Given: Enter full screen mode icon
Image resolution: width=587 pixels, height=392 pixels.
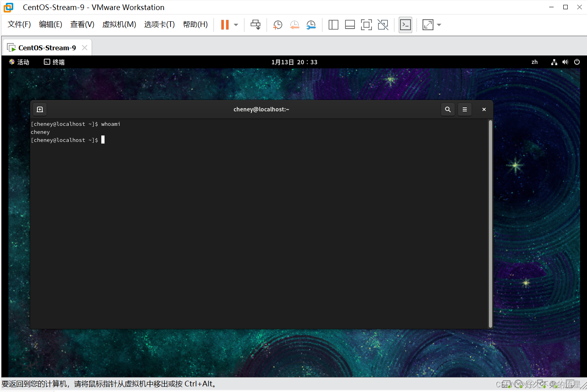Looking at the screenshot, I should 366,25.
